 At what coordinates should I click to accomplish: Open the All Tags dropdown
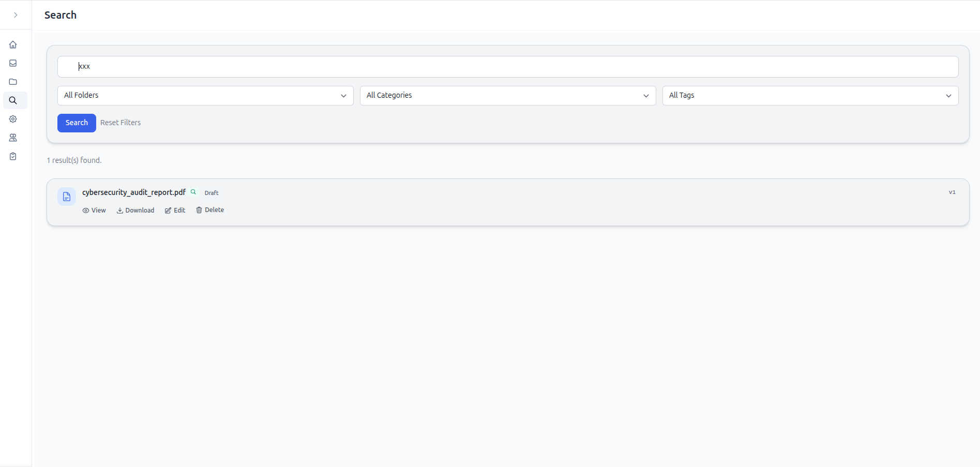(810, 96)
